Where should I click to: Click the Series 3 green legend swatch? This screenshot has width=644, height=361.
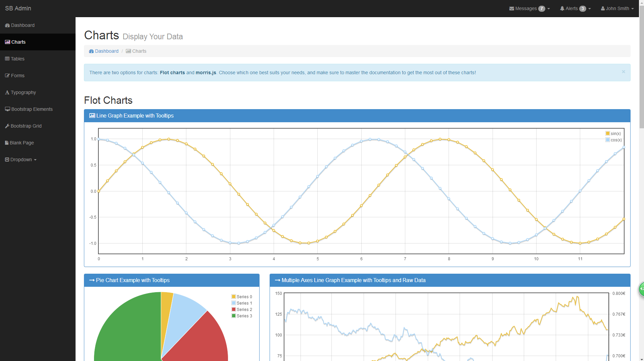(234, 316)
